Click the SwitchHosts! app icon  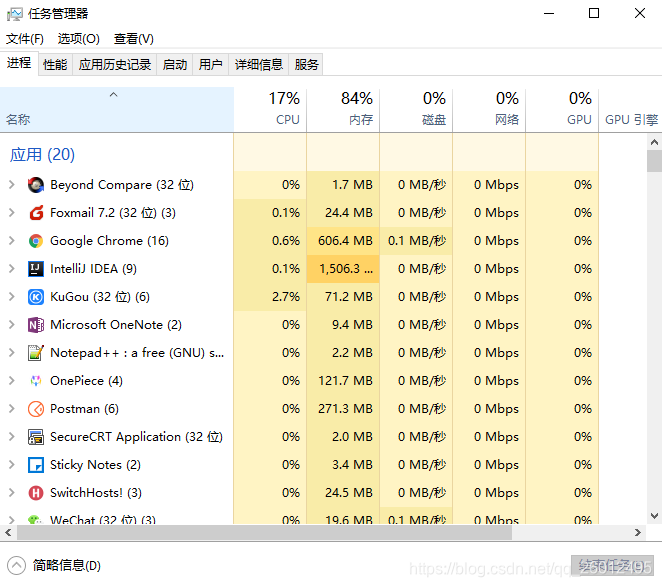36,493
